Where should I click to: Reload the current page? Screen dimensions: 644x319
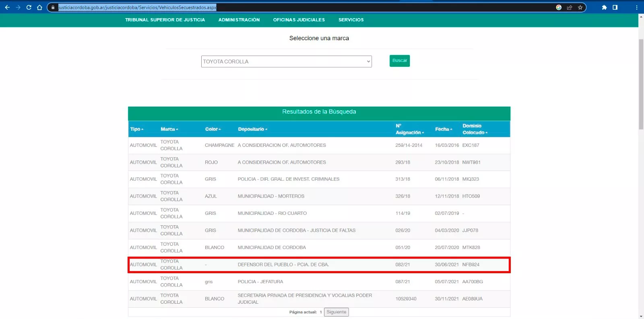pyautogui.click(x=29, y=7)
